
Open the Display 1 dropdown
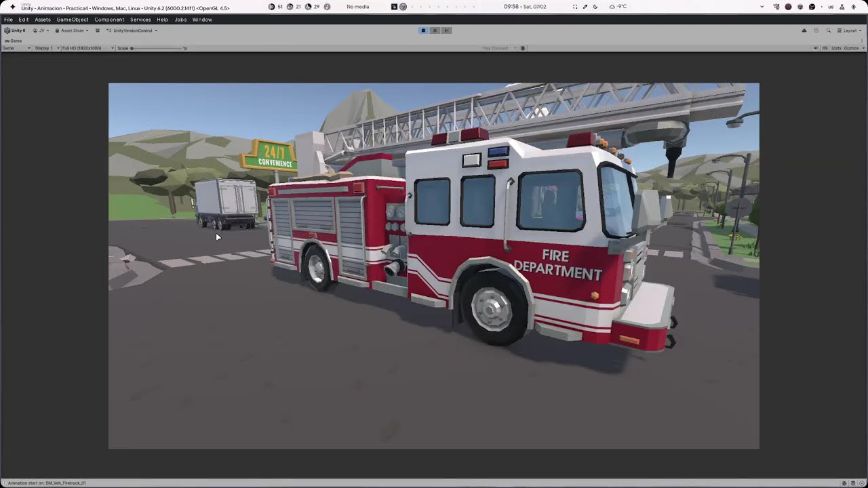pos(46,48)
